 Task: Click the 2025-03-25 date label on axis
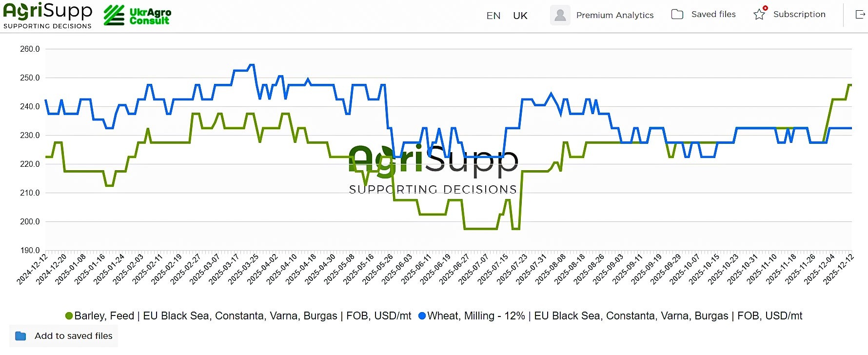(x=244, y=269)
